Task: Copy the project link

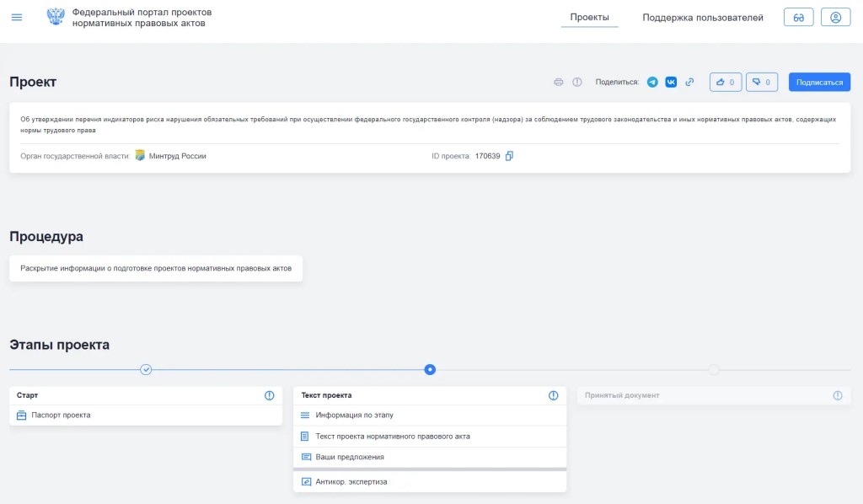Action: pos(689,82)
